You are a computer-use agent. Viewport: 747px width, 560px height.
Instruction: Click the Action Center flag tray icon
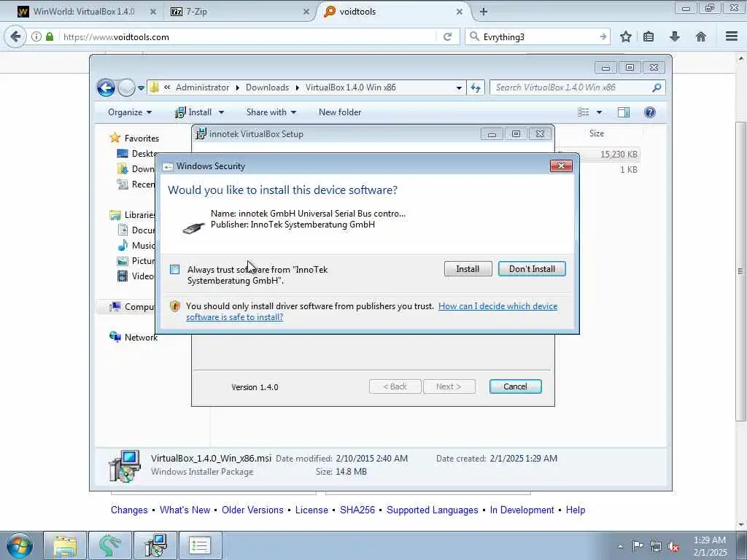point(637,546)
